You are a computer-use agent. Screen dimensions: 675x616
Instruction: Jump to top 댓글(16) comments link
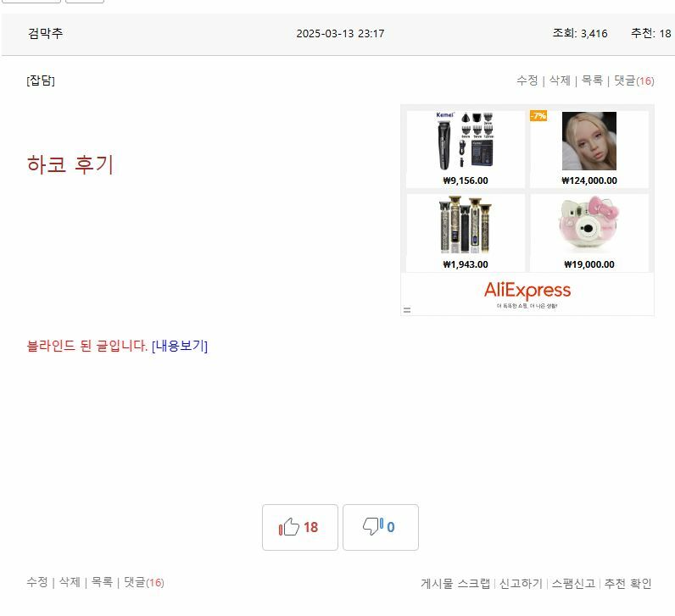(634, 80)
